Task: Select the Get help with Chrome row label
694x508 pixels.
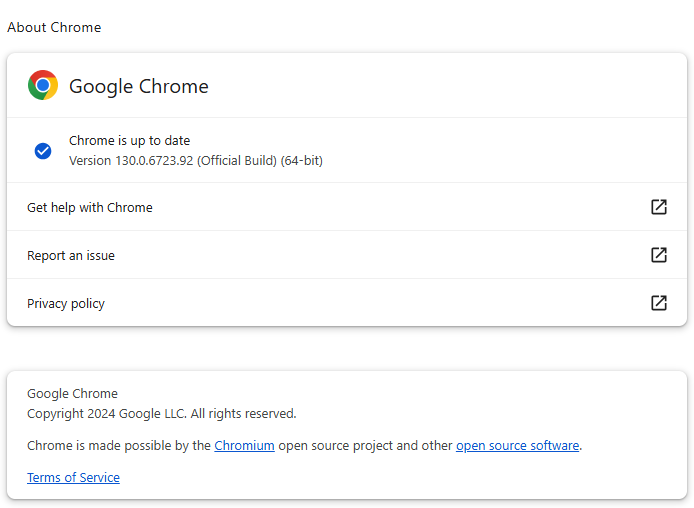Action: point(90,208)
